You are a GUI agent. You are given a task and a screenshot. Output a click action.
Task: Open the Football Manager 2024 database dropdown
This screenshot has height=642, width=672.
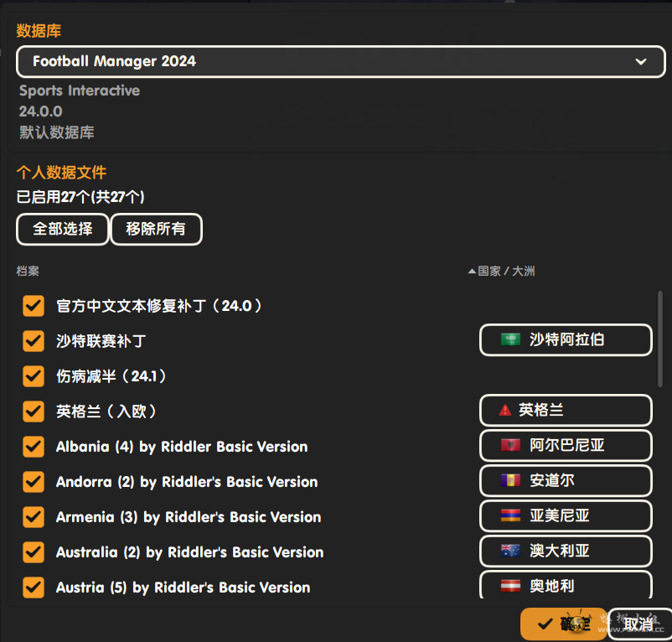pos(341,61)
